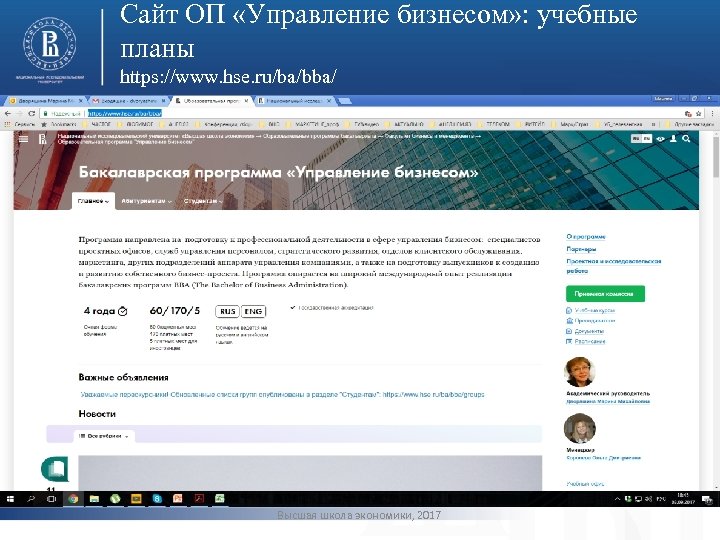
Task: Open the Партнеры sidebar link
Action: (581, 249)
